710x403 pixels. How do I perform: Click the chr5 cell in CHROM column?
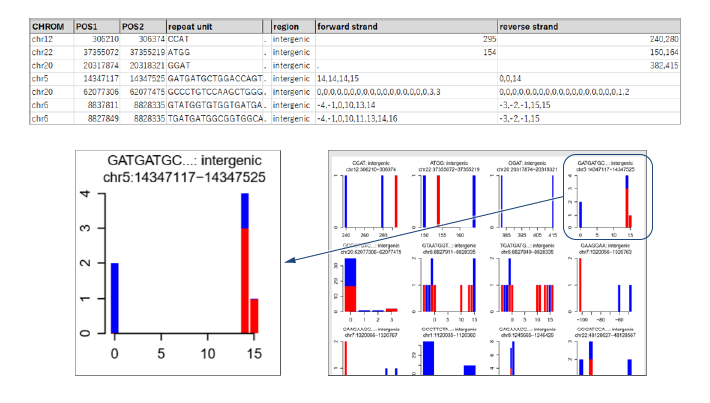(x=40, y=77)
